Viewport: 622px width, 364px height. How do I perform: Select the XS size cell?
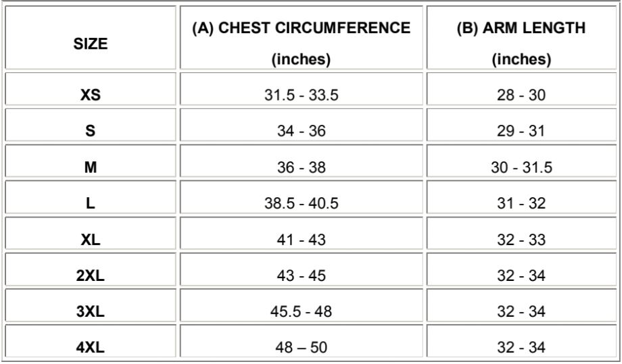pyautogui.click(x=91, y=95)
